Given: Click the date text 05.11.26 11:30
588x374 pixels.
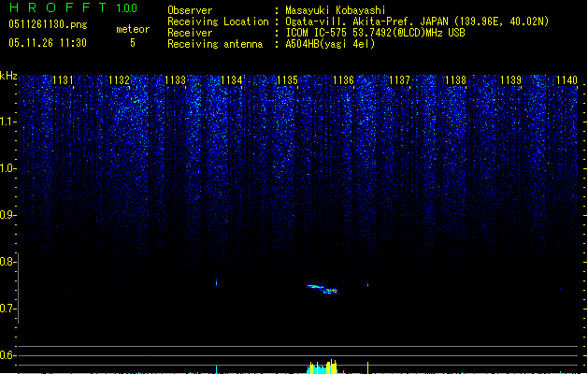Looking at the screenshot, I should pyautogui.click(x=48, y=43).
